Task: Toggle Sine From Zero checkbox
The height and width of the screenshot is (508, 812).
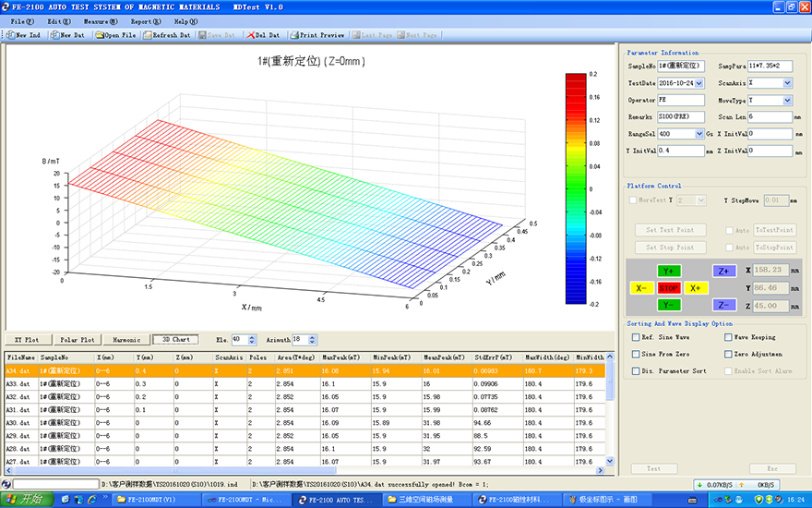Action: (636, 354)
